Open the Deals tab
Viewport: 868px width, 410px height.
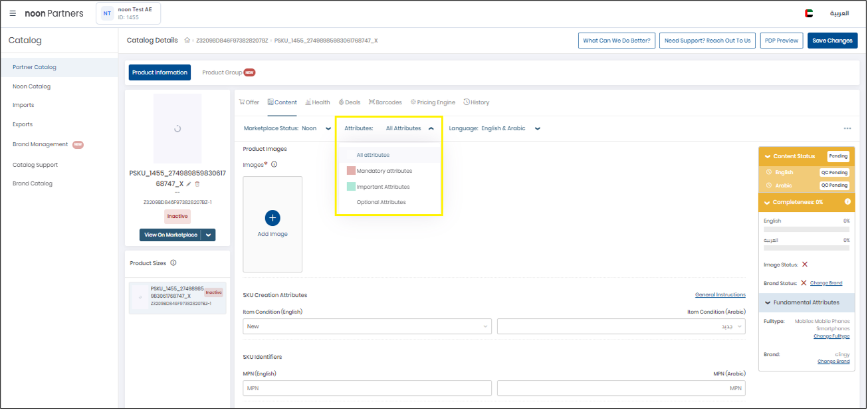click(x=350, y=102)
